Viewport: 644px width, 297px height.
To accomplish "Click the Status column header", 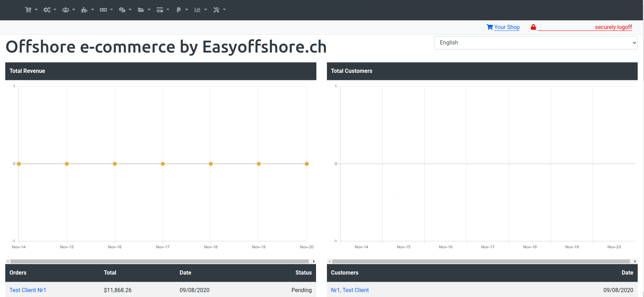I will click(x=303, y=272).
